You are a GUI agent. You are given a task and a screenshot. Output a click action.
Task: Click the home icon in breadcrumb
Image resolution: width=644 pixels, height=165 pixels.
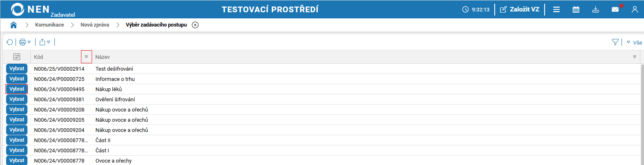pos(14,25)
